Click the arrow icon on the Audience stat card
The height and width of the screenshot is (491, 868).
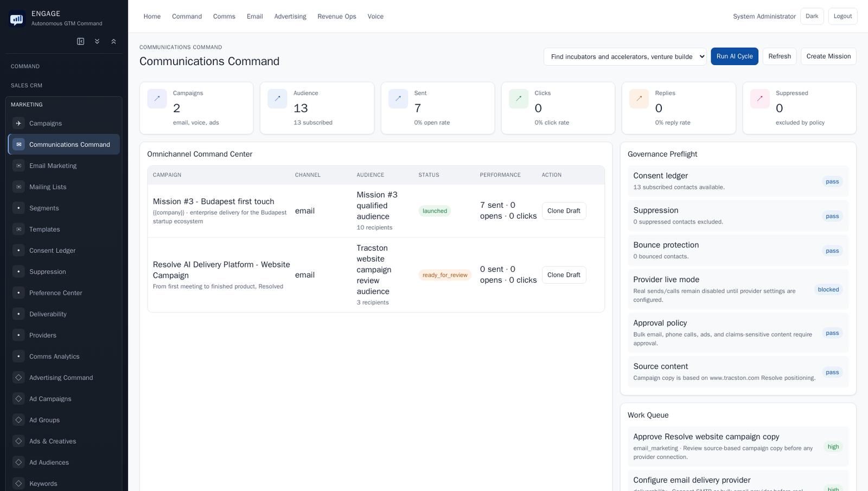click(x=277, y=99)
